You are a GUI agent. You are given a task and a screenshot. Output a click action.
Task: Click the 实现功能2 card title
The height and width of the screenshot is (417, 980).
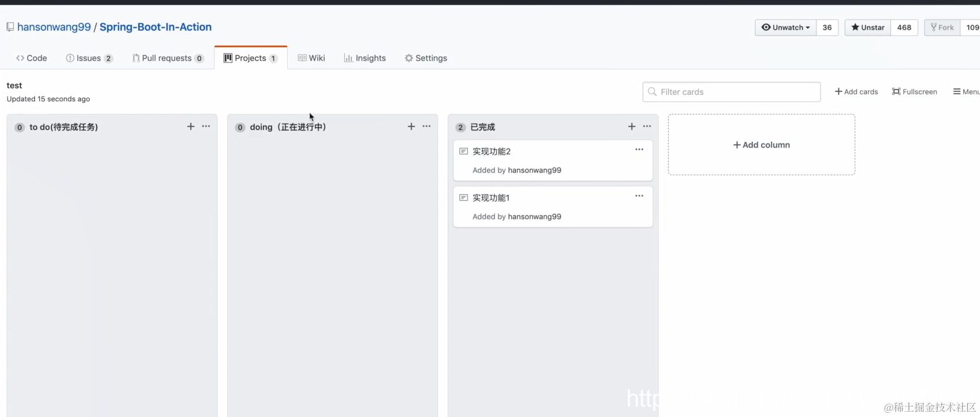coord(492,151)
